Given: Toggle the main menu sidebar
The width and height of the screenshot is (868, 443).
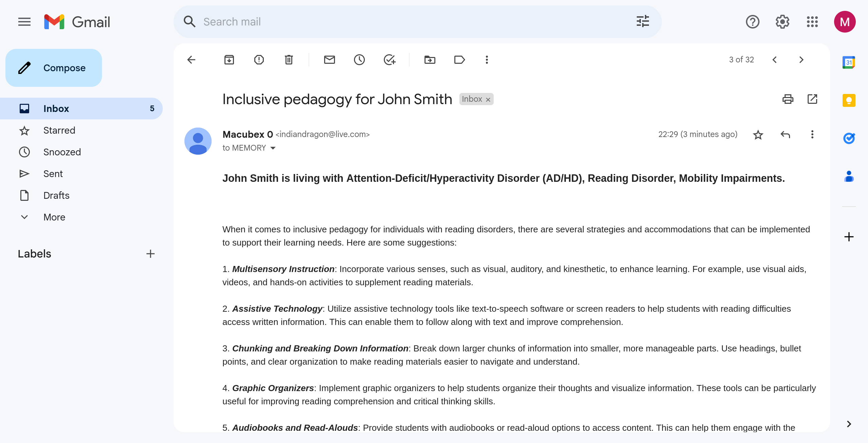Looking at the screenshot, I should 24,22.
